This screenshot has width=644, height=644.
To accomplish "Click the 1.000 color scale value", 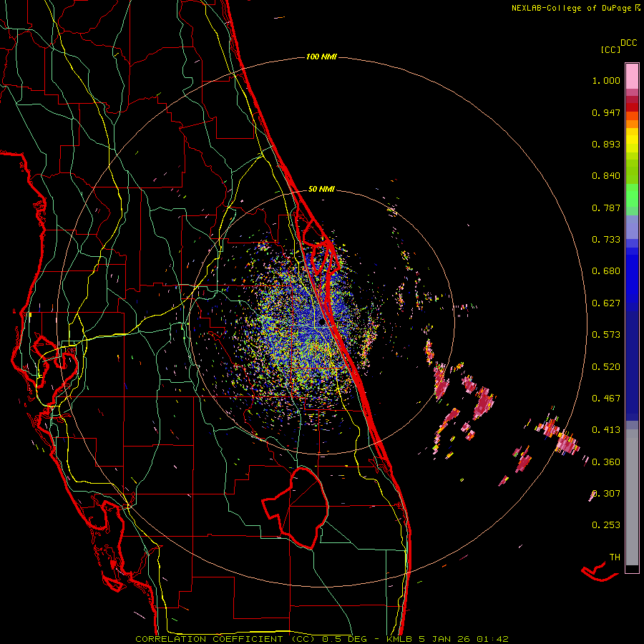I will (x=606, y=80).
